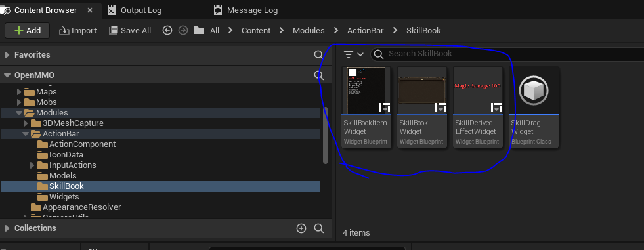Image resolution: width=644 pixels, height=250 pixels.
Task: Select the SkillDragWidget Blueprint Class asset
Action: (534, 107)
